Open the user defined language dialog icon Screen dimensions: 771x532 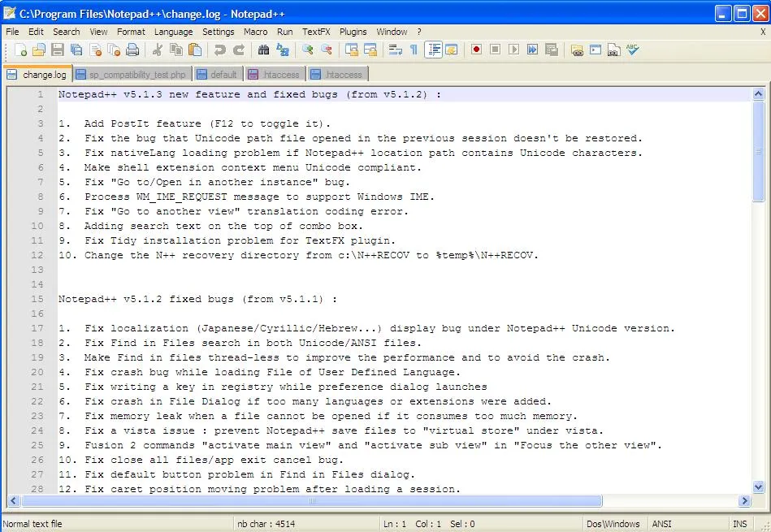click(x=452, y=50)
